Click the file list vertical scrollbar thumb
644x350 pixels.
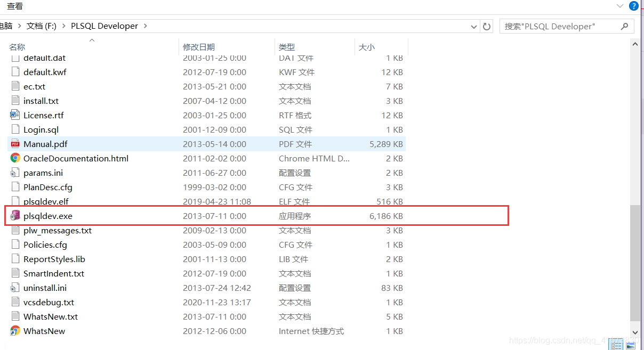click(634, 264)
